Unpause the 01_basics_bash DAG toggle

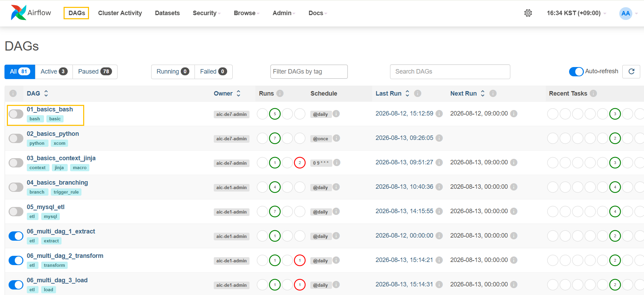(16, 114)
